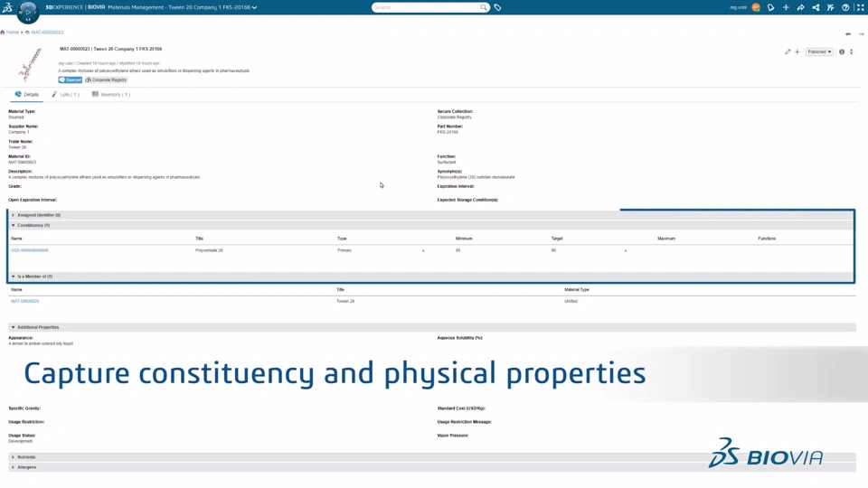The width and height of the screenshot is (868, 488).
Task: Open notifications tag icon in header
Action: [770, 7]
